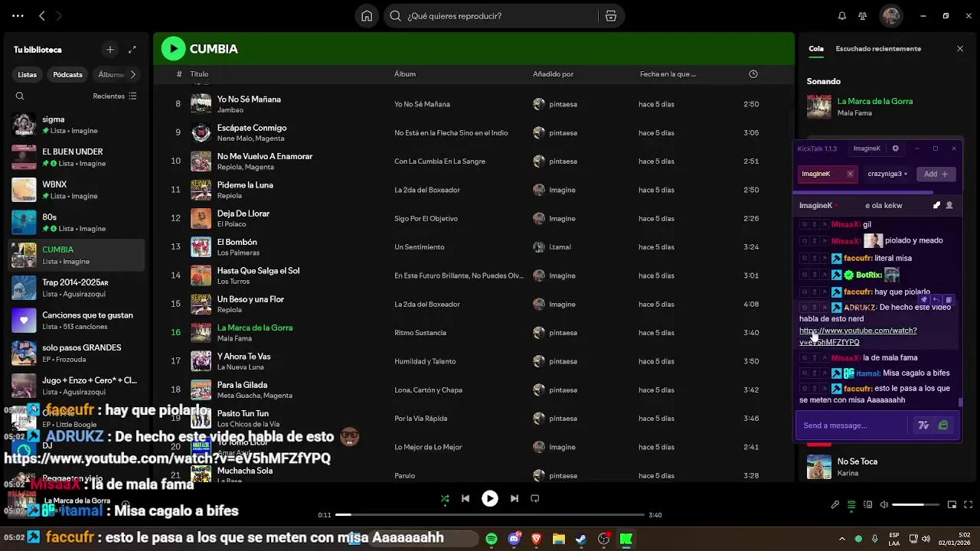Screen dimensions: 980x551
Task: Close the Cola queue panel
Action: (x=960, y=49)
